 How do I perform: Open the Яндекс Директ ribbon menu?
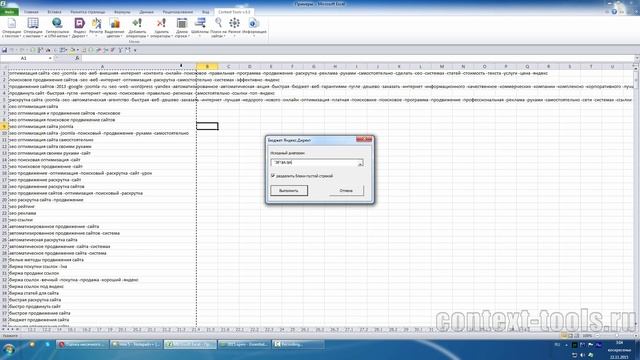[80, 28]
